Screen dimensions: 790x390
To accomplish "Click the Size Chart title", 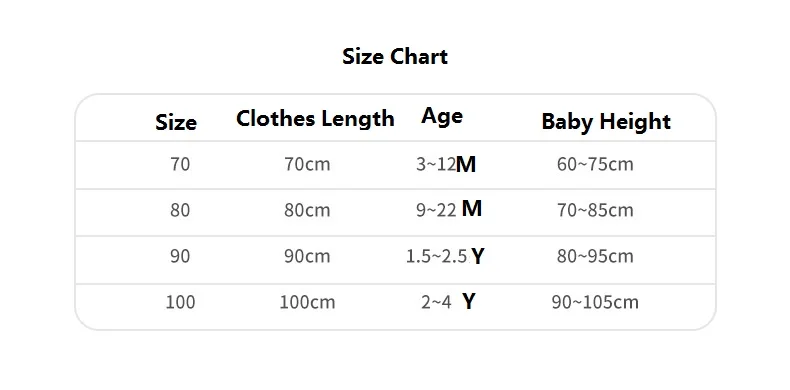I will (x=394, y=56).
